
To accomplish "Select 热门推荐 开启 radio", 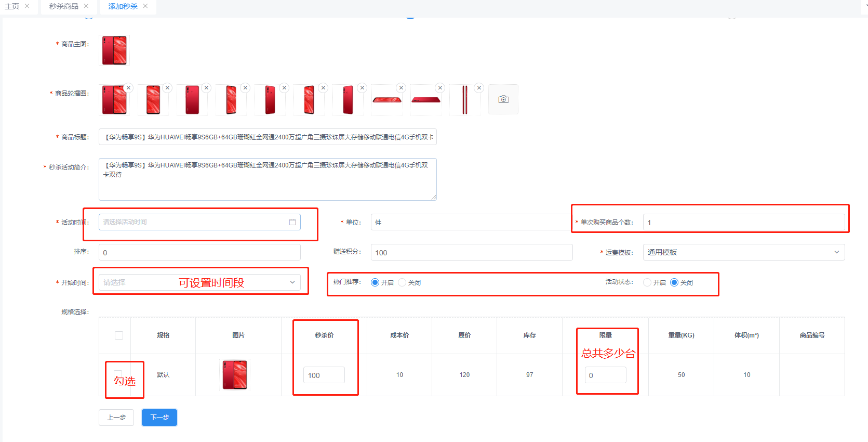I will (375, 282).
